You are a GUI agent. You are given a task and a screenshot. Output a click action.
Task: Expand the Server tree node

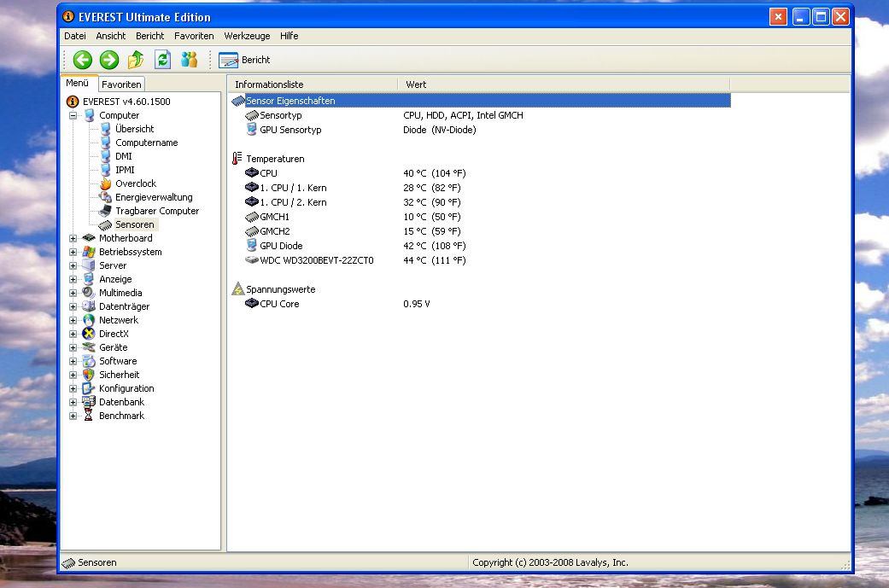pyautogui.click(x=73, y=265)
